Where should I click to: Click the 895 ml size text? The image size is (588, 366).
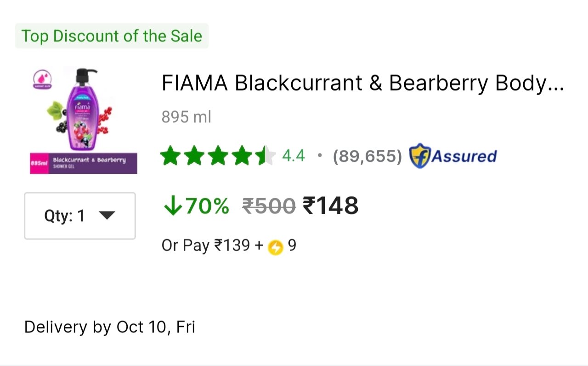tap(186, 117)
